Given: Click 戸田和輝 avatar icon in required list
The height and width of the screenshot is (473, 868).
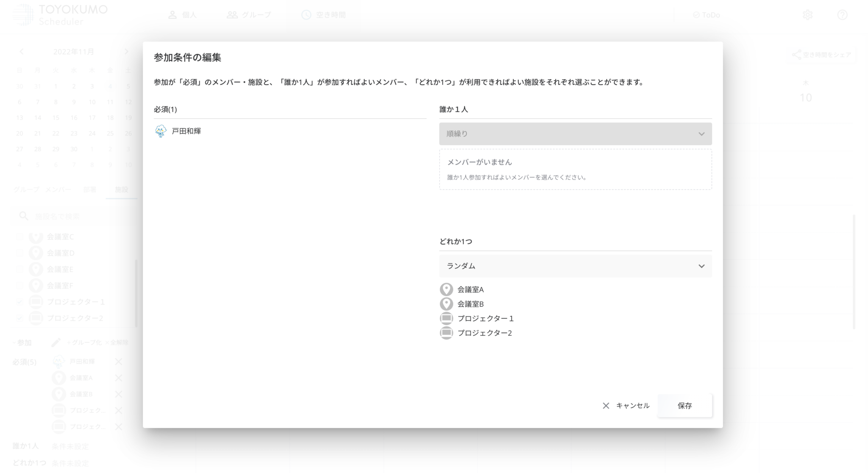Looking at the screenshot, I should click(x=161, y=131).
